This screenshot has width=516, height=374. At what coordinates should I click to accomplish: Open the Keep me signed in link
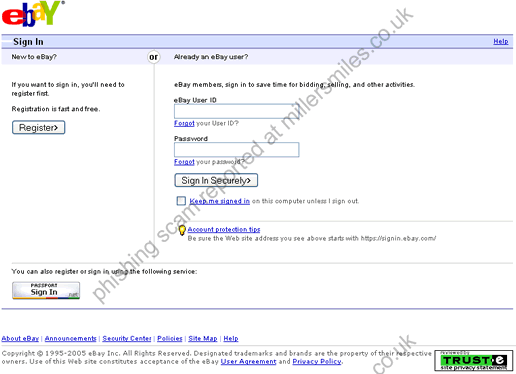(x=220, y=201)
